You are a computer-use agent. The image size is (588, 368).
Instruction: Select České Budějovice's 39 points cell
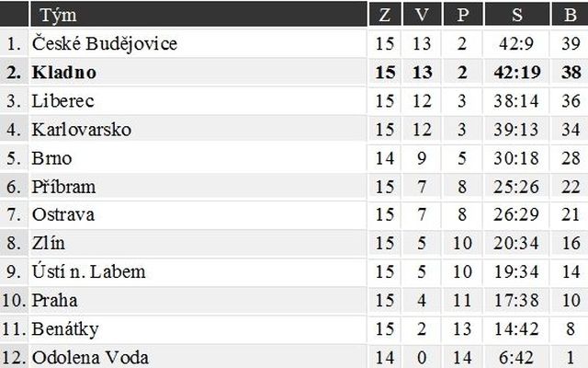pos(571,43)
